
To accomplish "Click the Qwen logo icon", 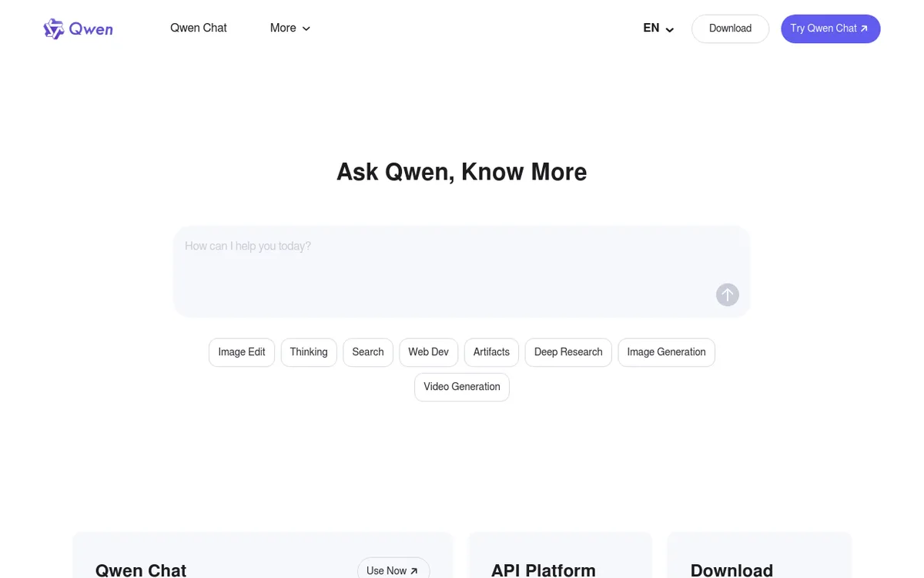I will pos(54,29).
